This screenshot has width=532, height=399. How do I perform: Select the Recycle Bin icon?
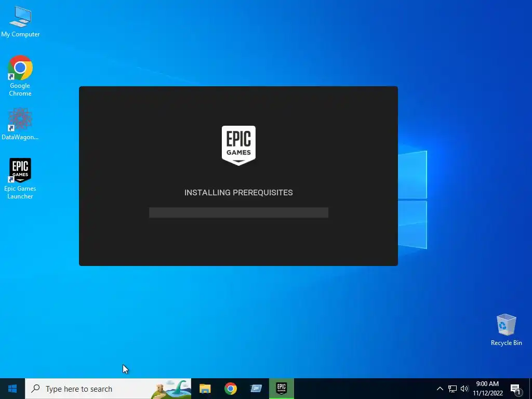point(506,330)
